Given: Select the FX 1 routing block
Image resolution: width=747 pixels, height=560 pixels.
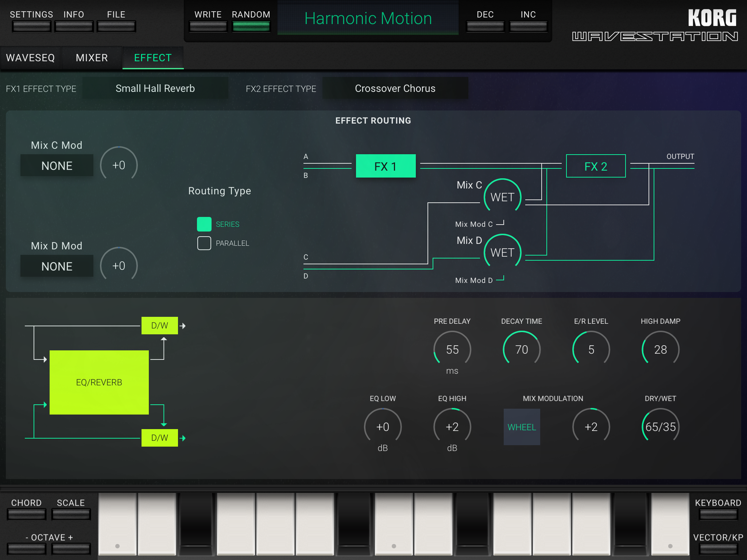Looking at the screenshot, I should [386, 166].
